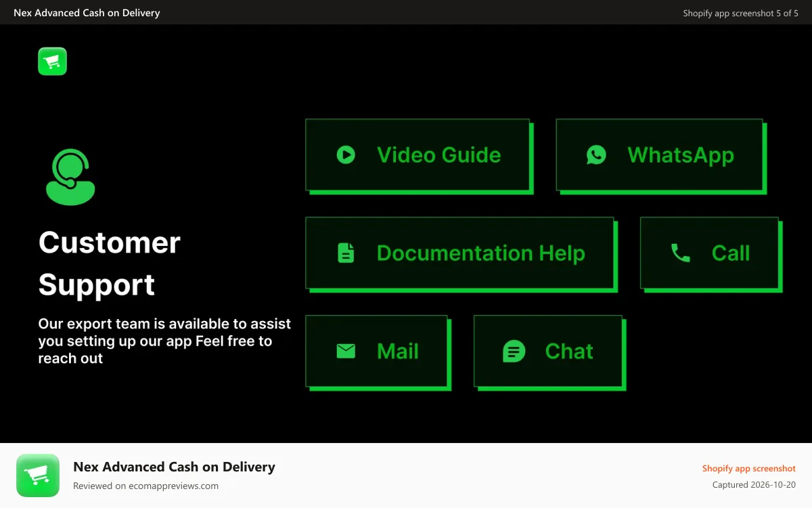The width and height of the screenshot is (812, 508).
Task: Click the 'Captured 2026-10-20' date text
Action: coord(754,485)
